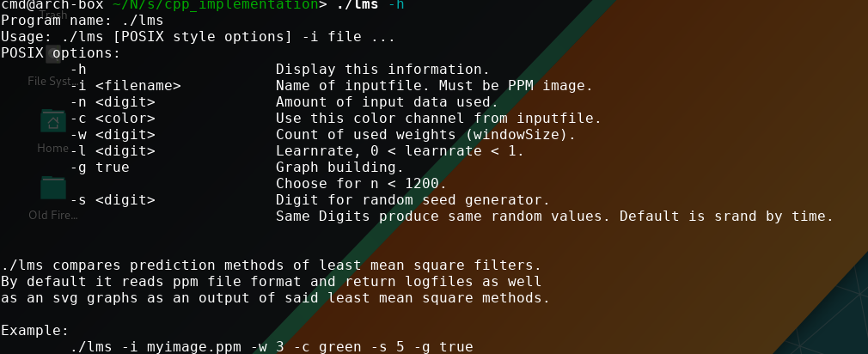Click the '-c <color>' option text

coord(113,119)
